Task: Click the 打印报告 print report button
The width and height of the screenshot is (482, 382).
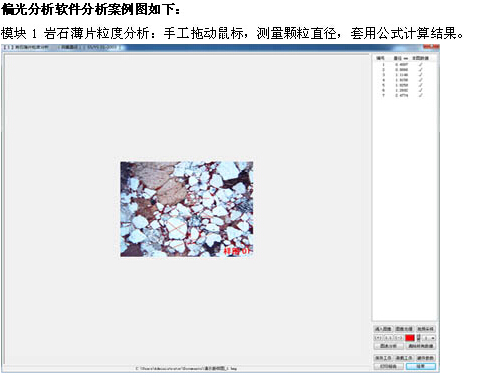Action: point(389,366)
